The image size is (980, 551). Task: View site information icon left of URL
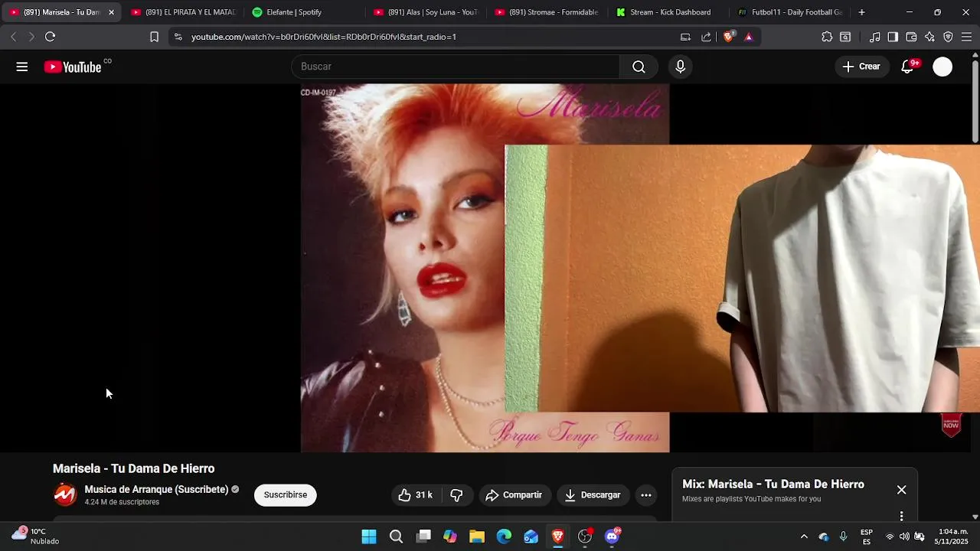178,37
